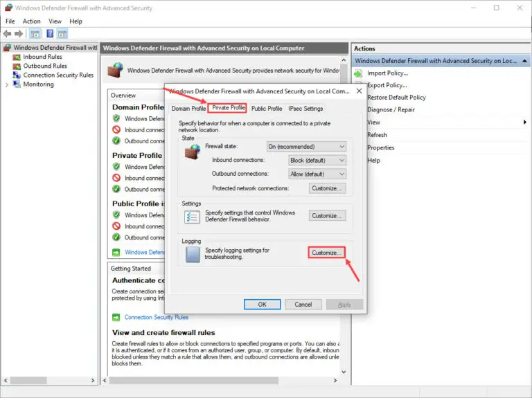Click the right arrow of tree pane scrollbar
532x398 pixels.
click(x=93, y=381)
